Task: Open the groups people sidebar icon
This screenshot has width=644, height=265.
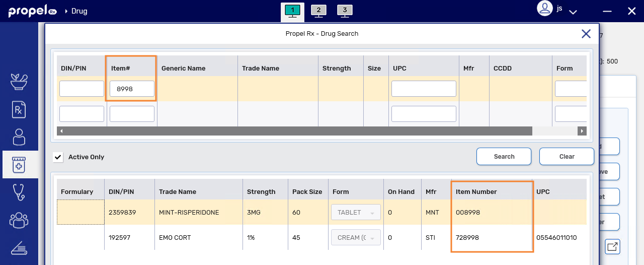Action: [19, 220]
